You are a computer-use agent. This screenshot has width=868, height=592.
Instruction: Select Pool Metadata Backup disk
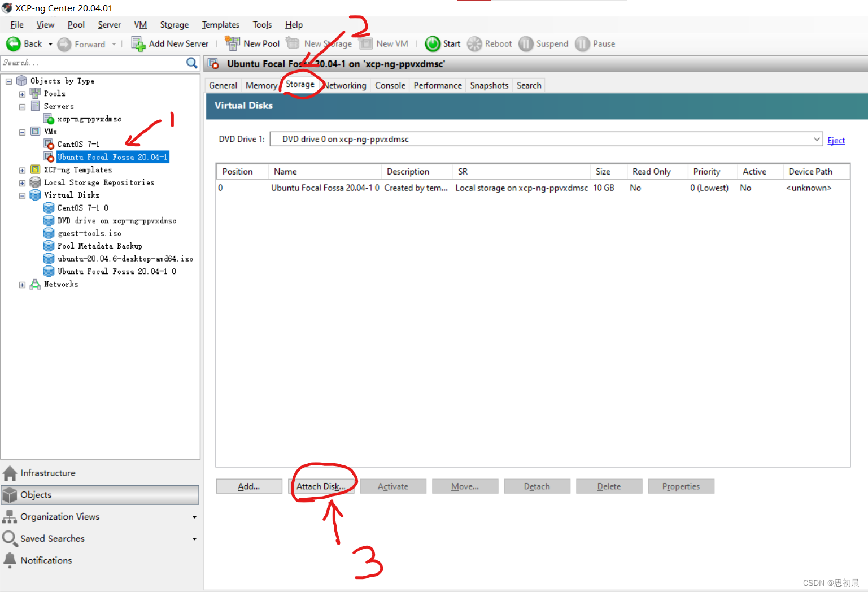[100, 246]
